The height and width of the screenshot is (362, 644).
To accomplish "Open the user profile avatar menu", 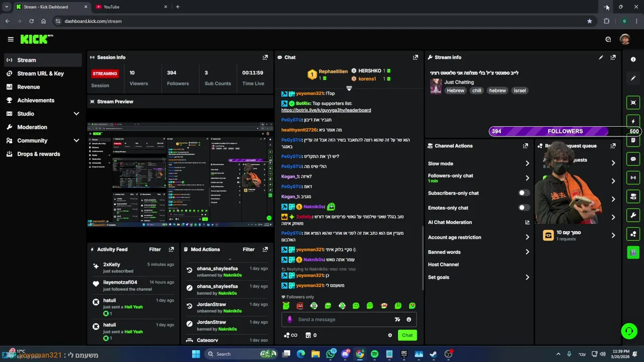I will tap(625, 39).
